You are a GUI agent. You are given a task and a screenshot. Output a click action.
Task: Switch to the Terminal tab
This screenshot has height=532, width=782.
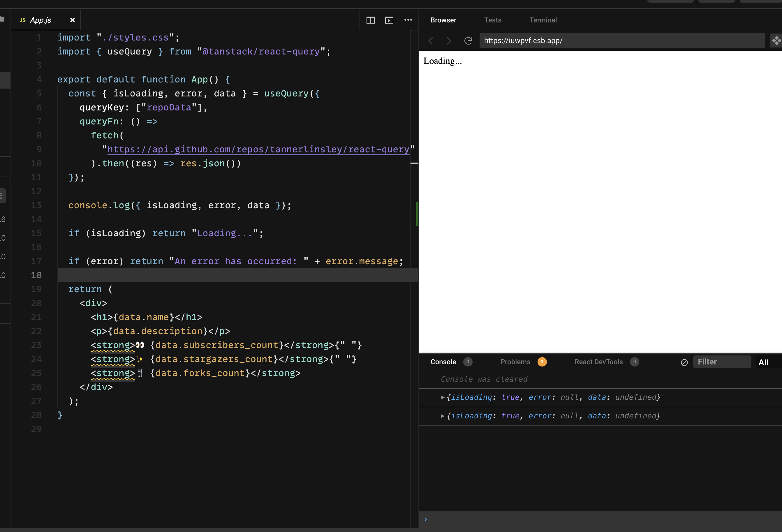543,20
